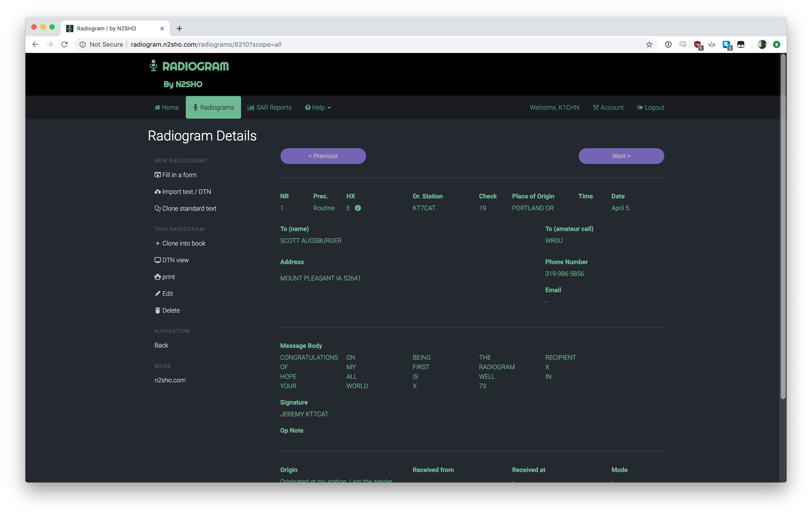Choose Fill in a form

(175, 175)
